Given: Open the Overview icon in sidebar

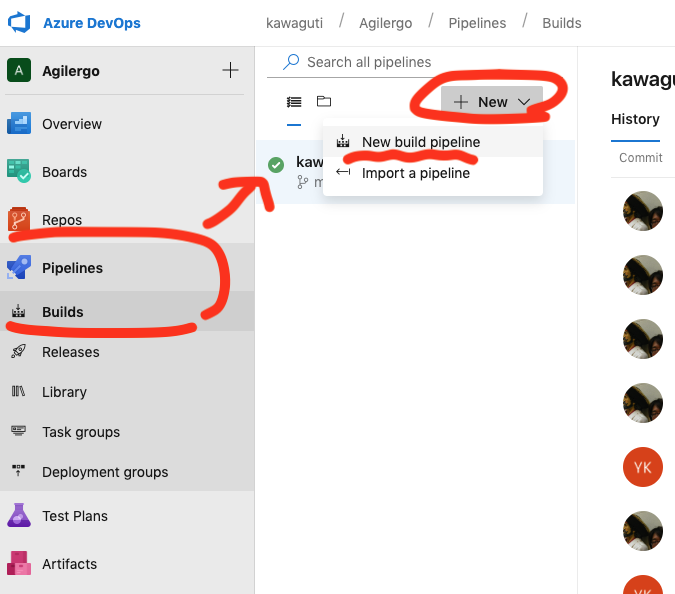Looking at the screenshot, I should click(19, 124).
